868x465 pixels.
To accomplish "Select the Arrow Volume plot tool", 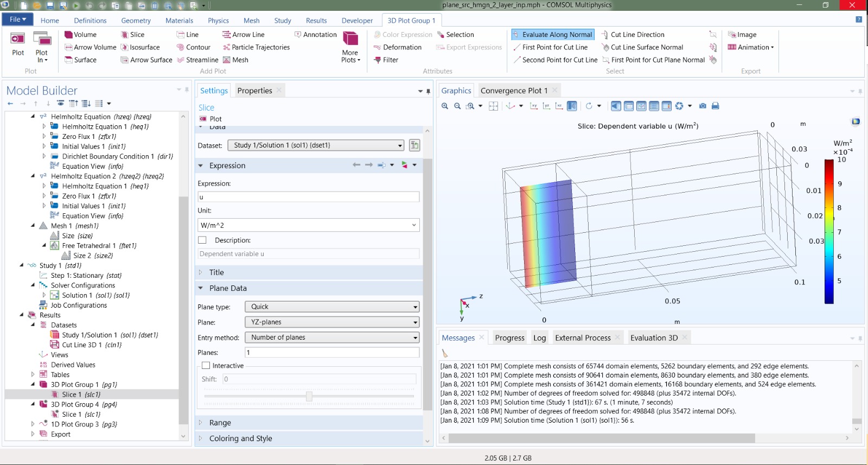I will (x=90, y=47).
